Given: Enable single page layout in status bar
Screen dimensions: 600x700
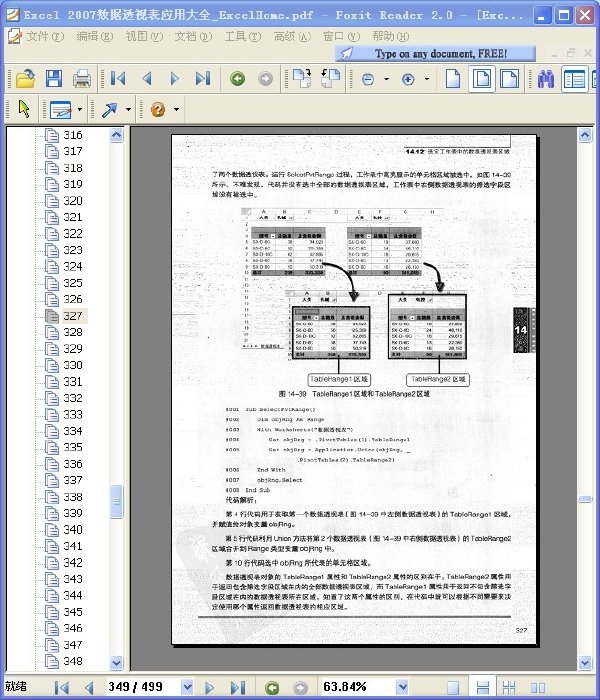Looking at the screenshot, I should coord(453,688).
